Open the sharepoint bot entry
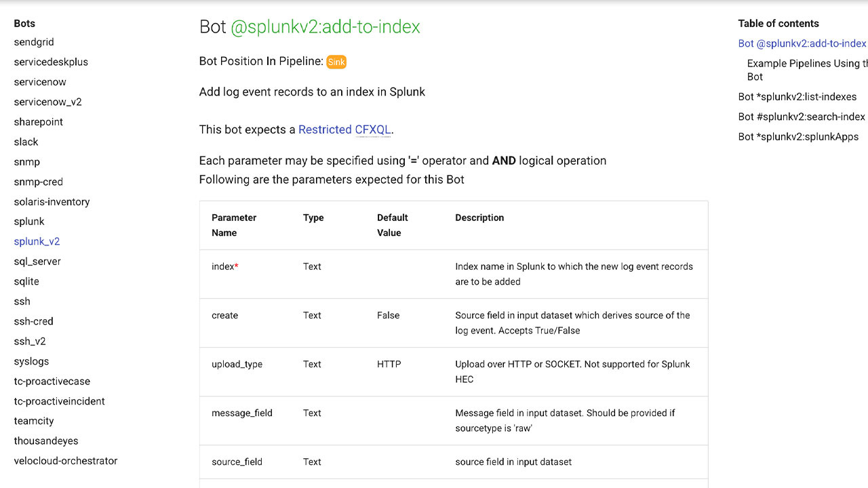The image size is (868, 488). click(x=39, y=122)
